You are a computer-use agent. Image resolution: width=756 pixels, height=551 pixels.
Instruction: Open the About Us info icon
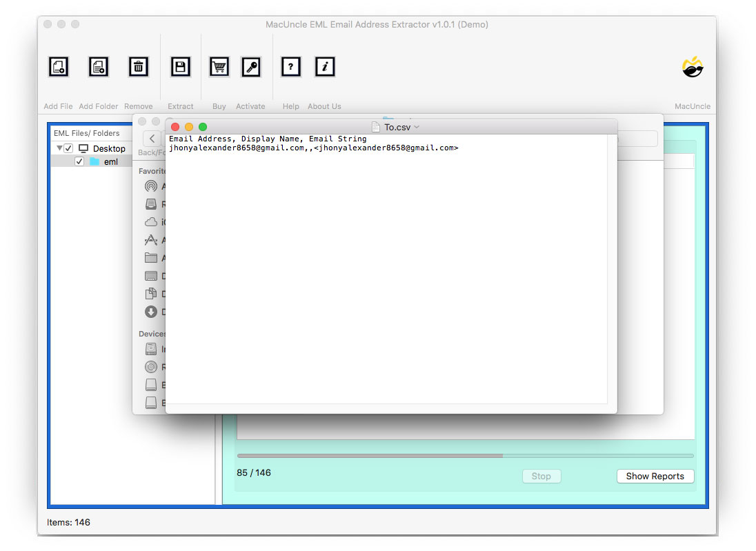(324, 67)
